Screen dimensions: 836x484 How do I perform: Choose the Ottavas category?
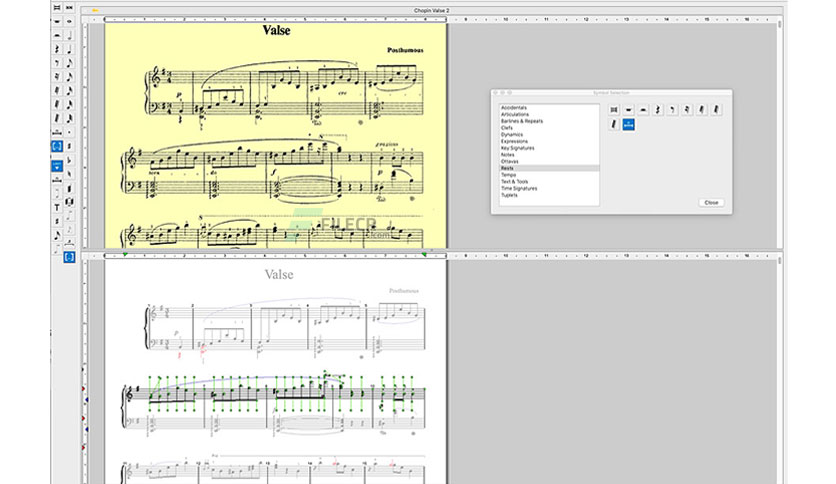pyautogui.click(x=510, y=162)
